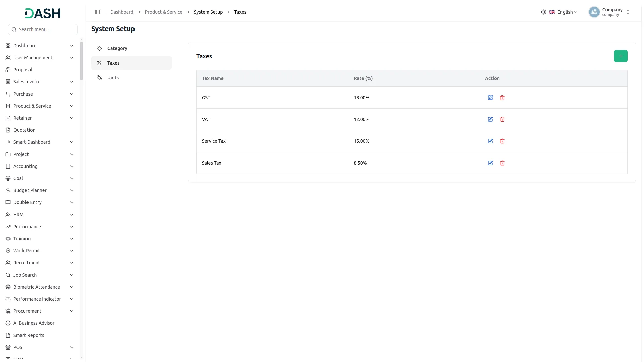Delete the VAT tax row
Screen dimensions: 644x362
[502, 119]
